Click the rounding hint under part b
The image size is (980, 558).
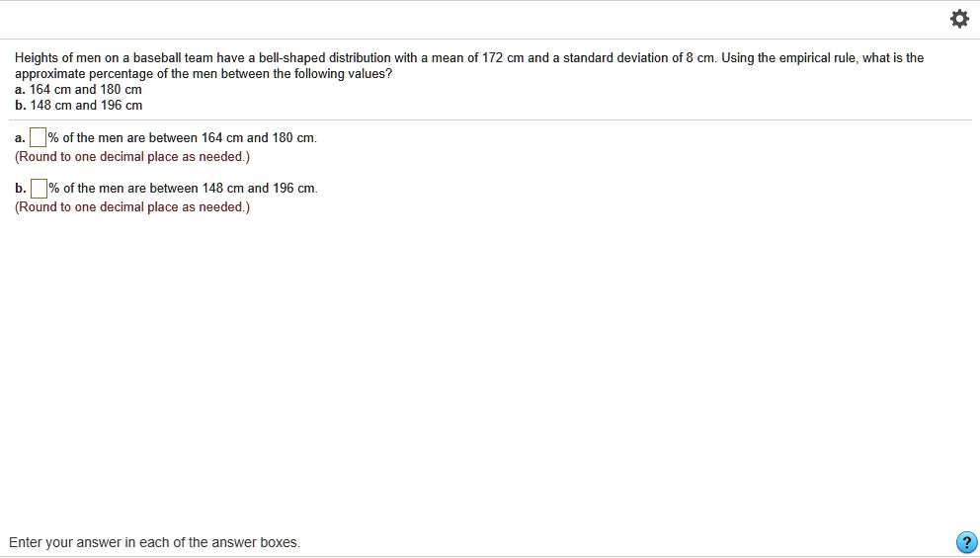[132, 206]
